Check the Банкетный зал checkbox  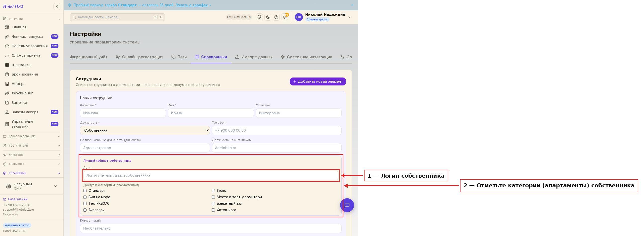(213, 203)
